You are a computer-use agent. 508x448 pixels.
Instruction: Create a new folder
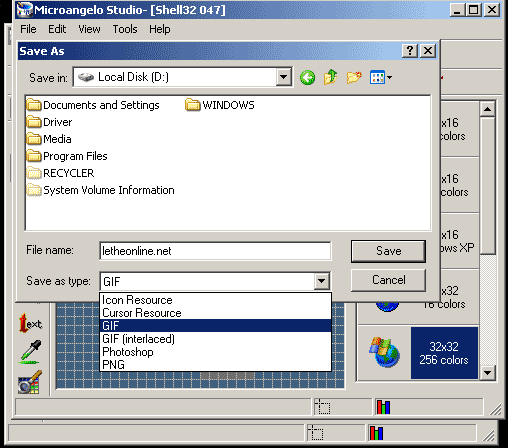coord(354,77)
